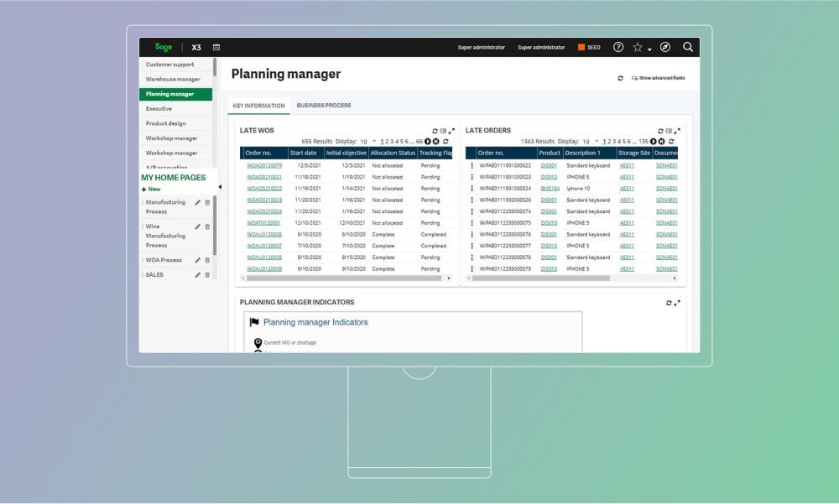
Task: Delete the SALES home page
Action: 207,275
